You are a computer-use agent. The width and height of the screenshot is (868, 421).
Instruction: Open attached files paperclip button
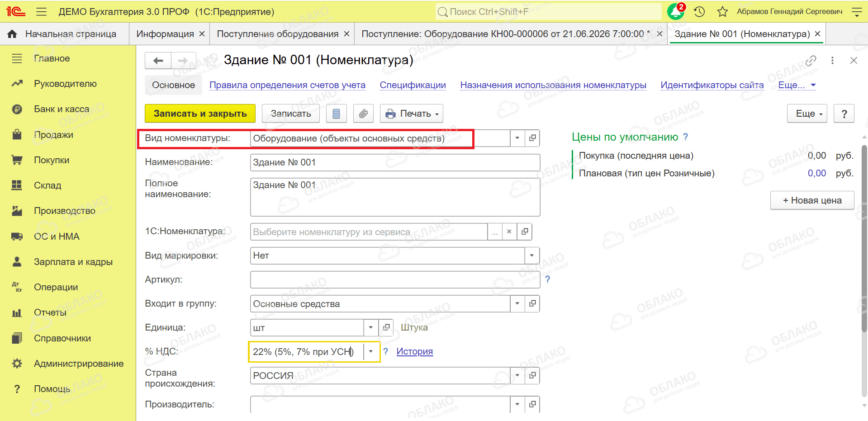click(x=363, y=114)
